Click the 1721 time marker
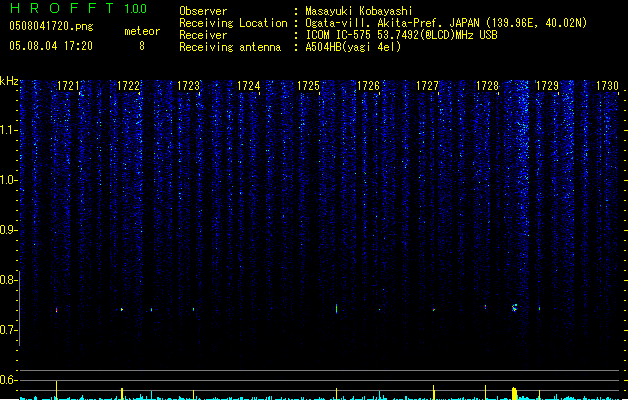The width and height of the screenshot is (629, 400). pyautogui.click(x=69, y=86)
